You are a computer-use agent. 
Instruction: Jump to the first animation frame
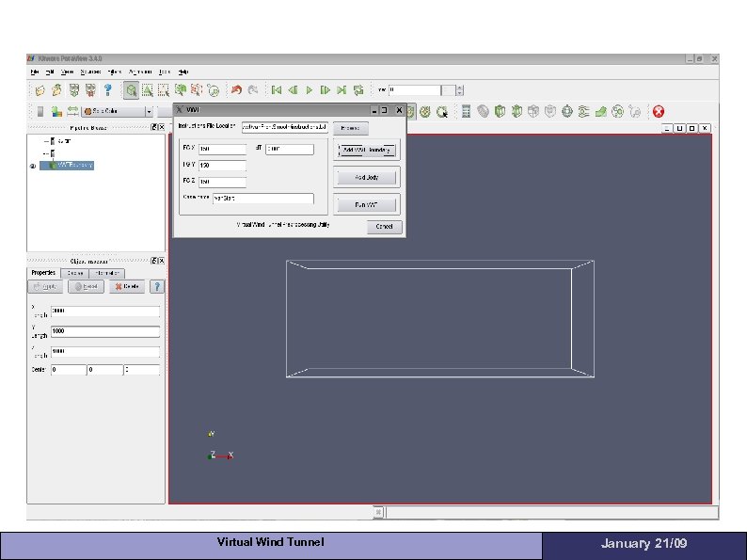coord(277,89)
